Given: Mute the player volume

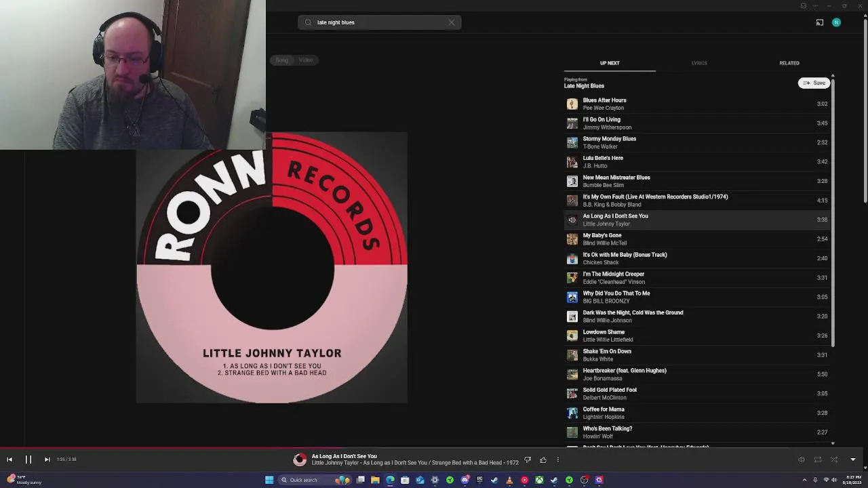Looking at the screenshot, I should (x=802, y=460).
